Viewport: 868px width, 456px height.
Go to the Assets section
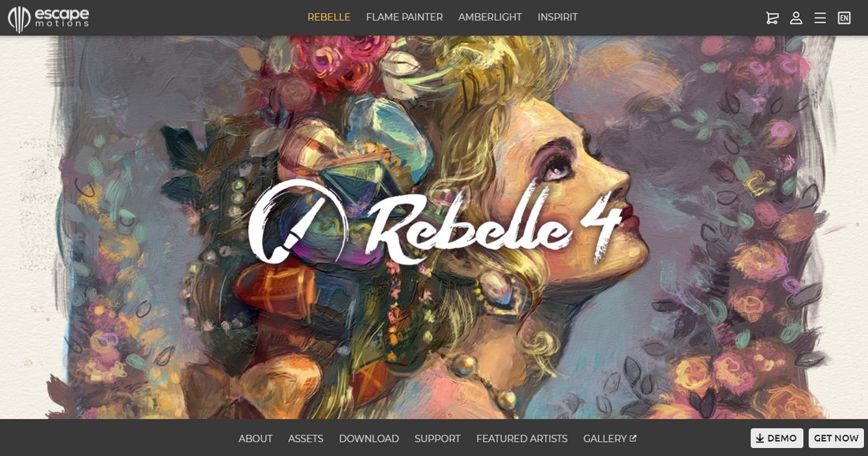[x=305, y=439]
